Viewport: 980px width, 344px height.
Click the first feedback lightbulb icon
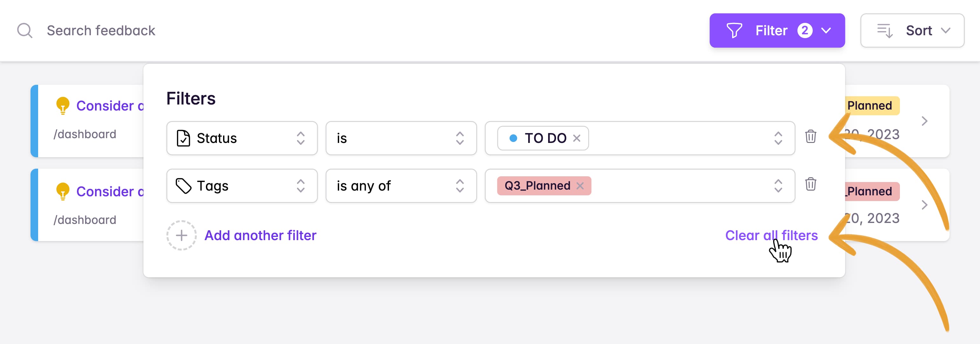click(x=63, y=106)
